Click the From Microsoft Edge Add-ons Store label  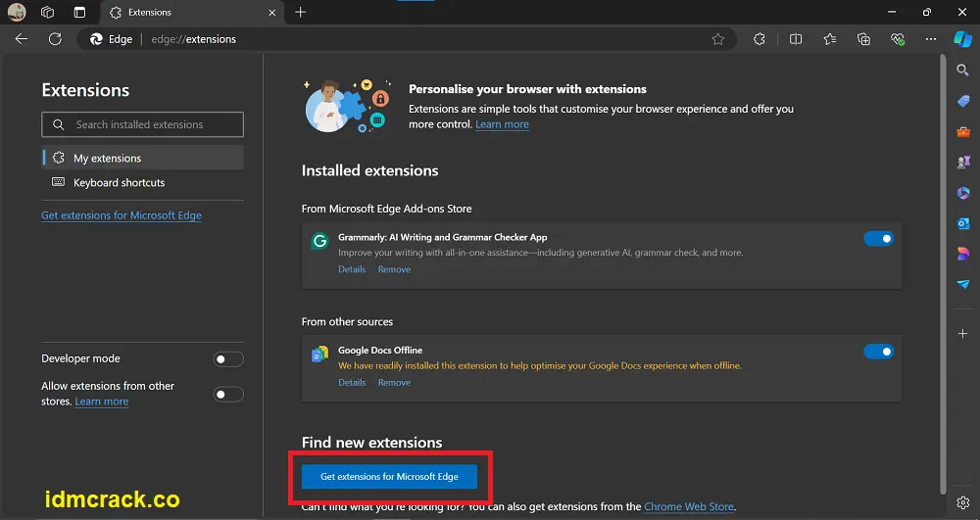point(387,209)
